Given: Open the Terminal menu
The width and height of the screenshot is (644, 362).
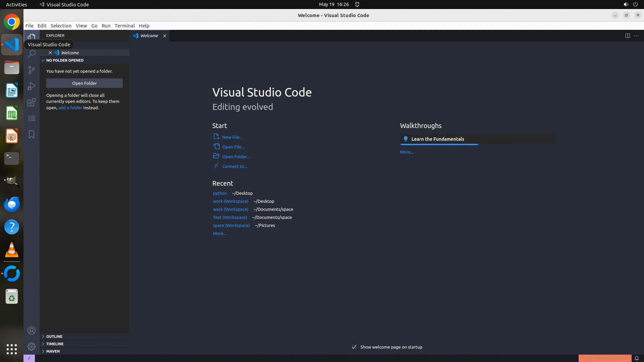Looking at the screenshot, I should 124,26.
